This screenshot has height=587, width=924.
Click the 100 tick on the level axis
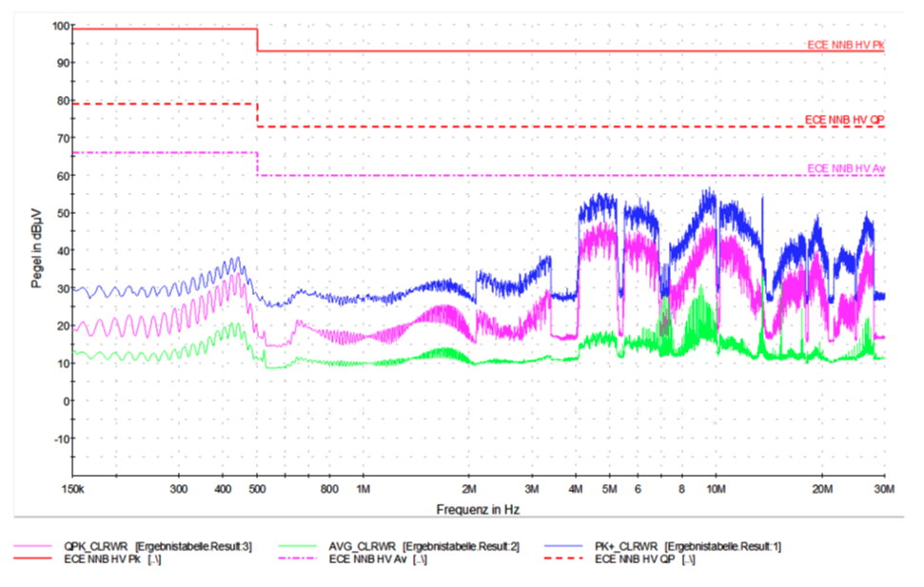pos(58,26)
